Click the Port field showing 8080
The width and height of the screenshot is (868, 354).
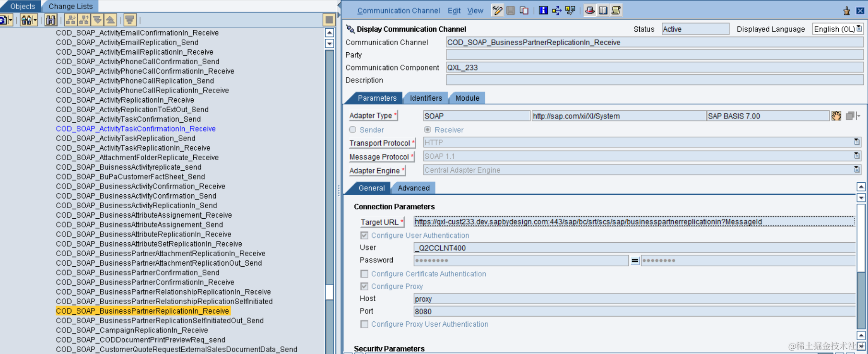tap(634, 311)
